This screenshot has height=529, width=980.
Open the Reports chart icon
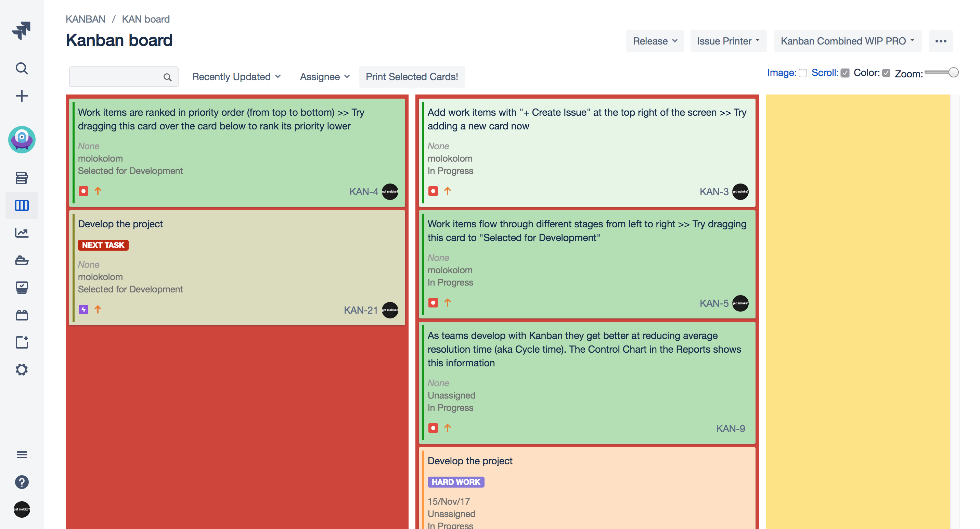tap(22, 232)
